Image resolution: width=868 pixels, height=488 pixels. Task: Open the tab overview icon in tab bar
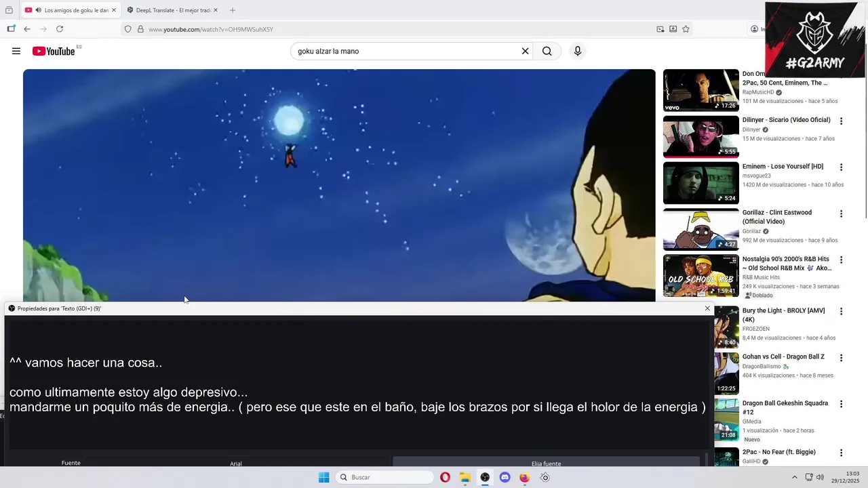pyautogui.click(x=9, y=10)
